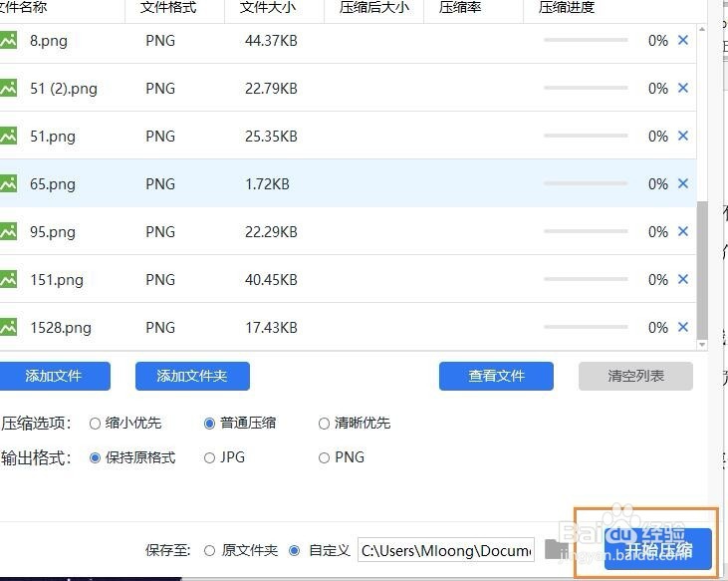Image resolution: width=728 pixels, height=581 pixels.
Task: Open the folder browse icon beside save path
Action: coord(555,549)
